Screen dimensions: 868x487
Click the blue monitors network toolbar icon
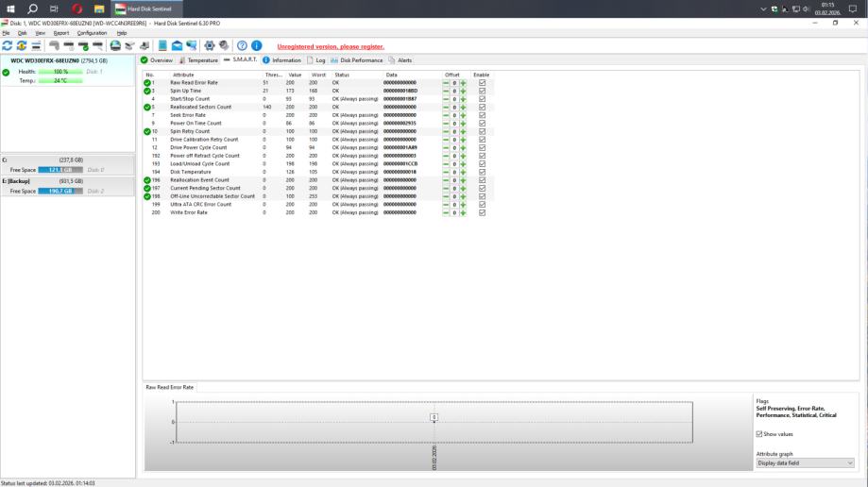pyautogui.click(x=192, y=45)
